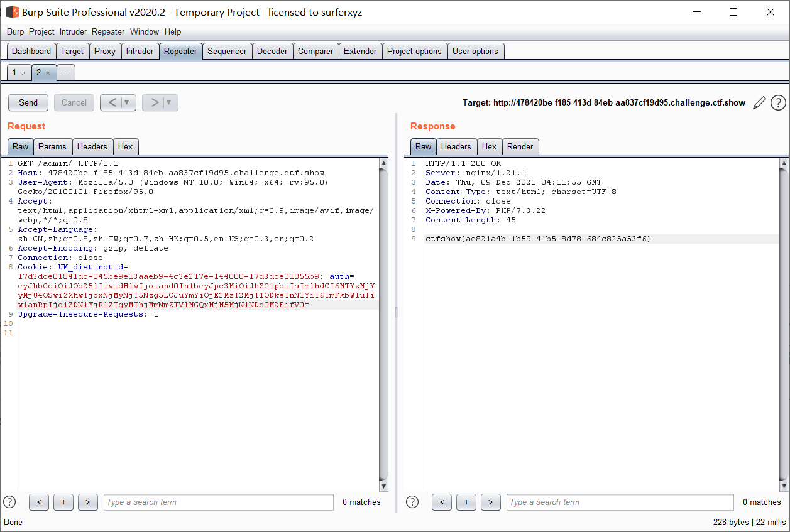Open Repeater help question mark icon
Screen dimensions: 790x532
point(778,103)
